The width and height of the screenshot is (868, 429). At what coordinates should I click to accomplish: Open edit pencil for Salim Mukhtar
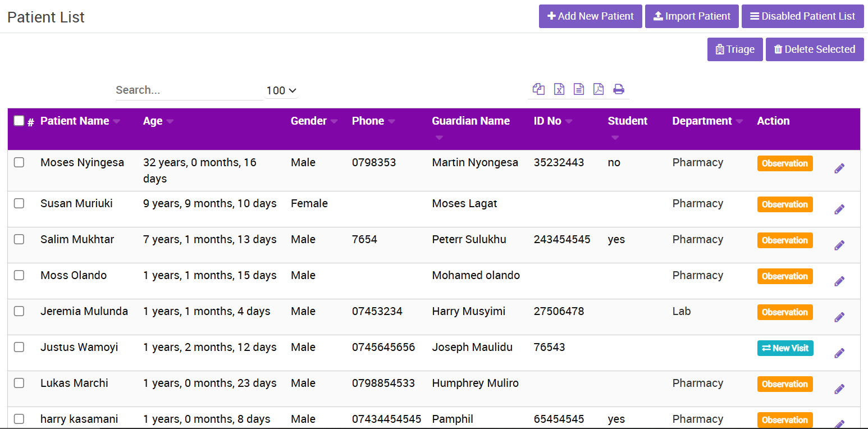[839, 245]
